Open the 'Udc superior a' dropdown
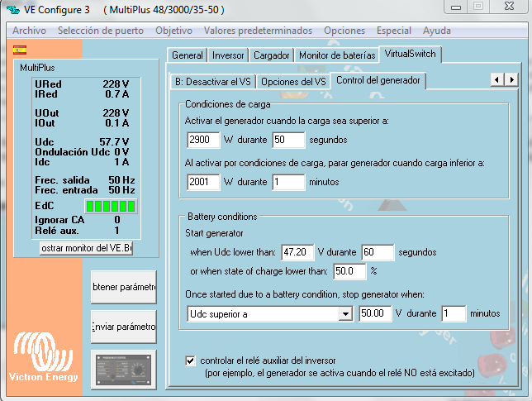This screenshot has width=532, height=401. [x=345, y=313]
